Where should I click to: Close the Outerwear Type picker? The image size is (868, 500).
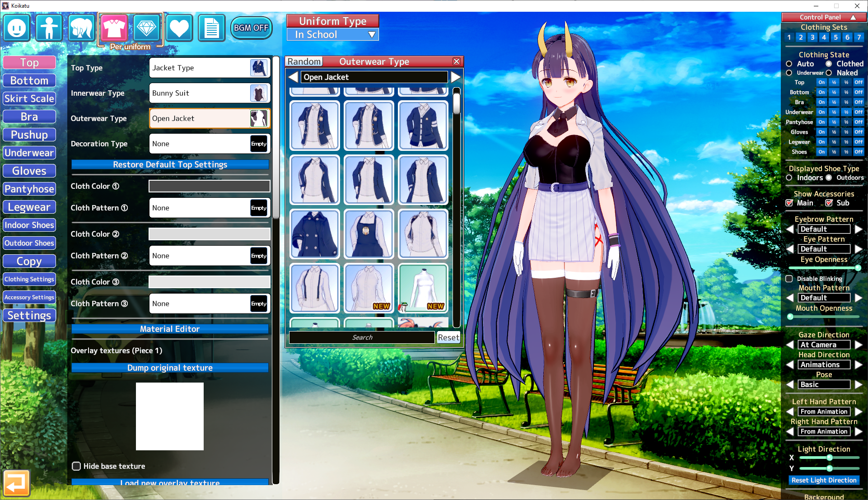coord(457,61)
